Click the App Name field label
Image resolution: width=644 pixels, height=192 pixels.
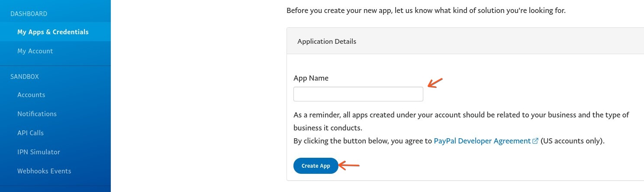click(311, 78)
